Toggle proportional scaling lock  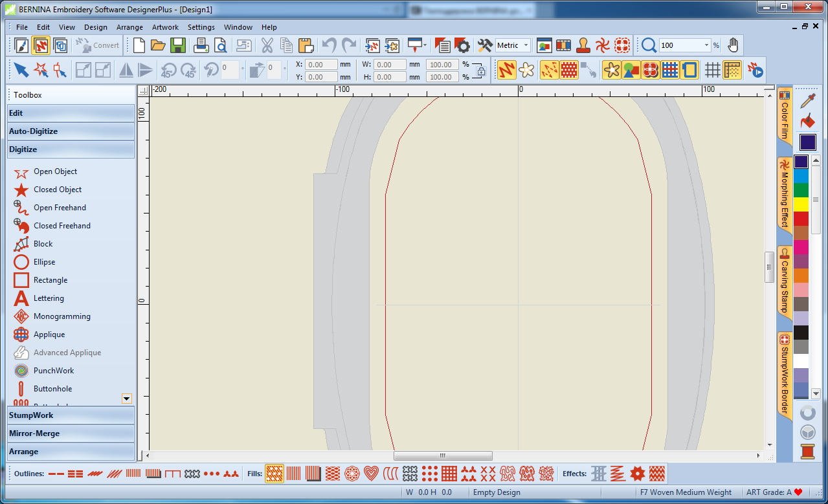pos(480,71)
